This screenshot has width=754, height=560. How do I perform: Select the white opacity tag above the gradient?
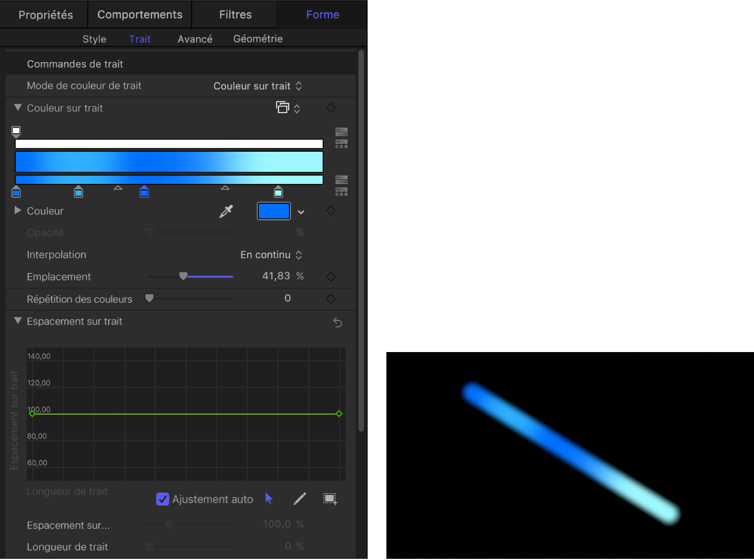pyautogui.click(x=16, y=132)
